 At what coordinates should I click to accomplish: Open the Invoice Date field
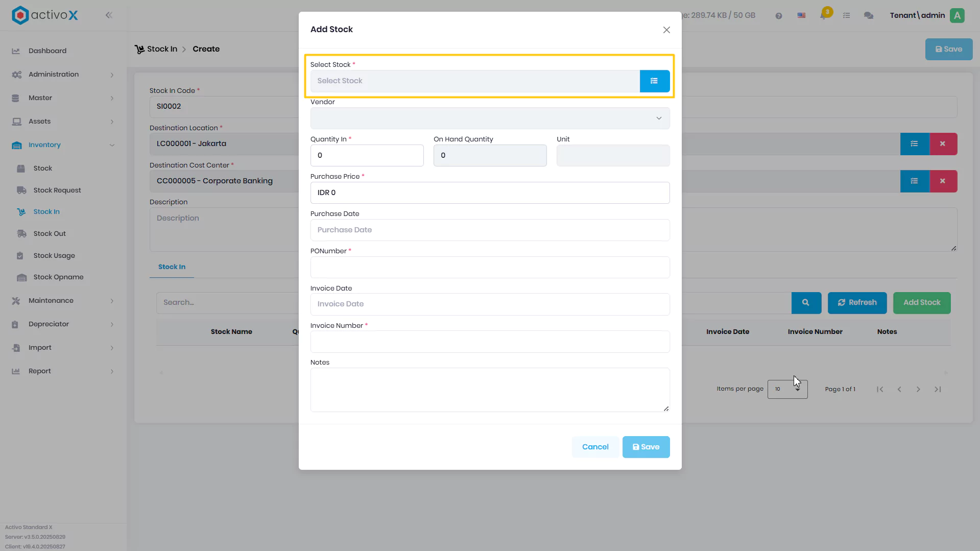point(490,304)
